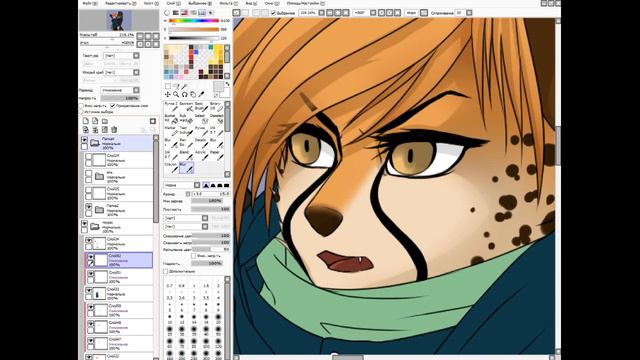The image size is (640, 360).
Task: Toggle the toolbar Выделение checkbox
Action: [274, 13]
